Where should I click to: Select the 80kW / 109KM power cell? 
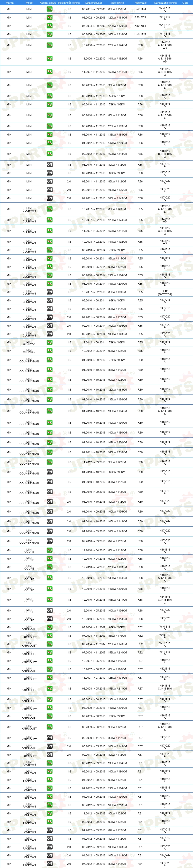[117, 292]
